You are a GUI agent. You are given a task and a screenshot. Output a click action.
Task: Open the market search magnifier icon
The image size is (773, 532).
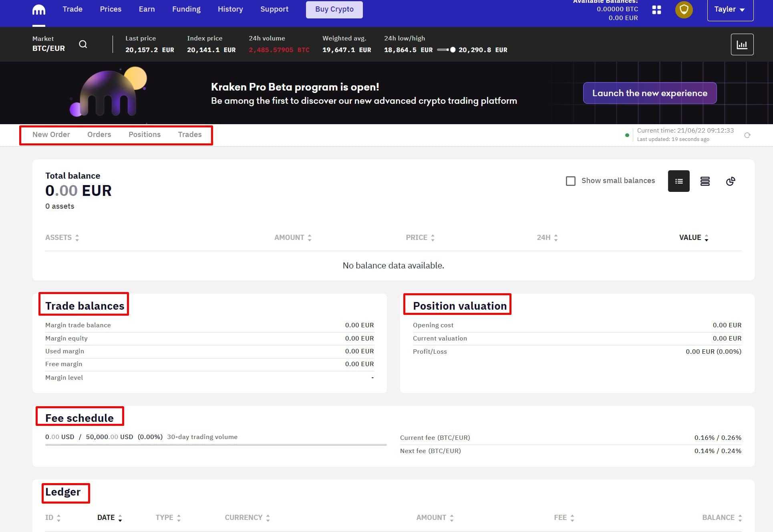pyautogui.click(x=83, y=44)
